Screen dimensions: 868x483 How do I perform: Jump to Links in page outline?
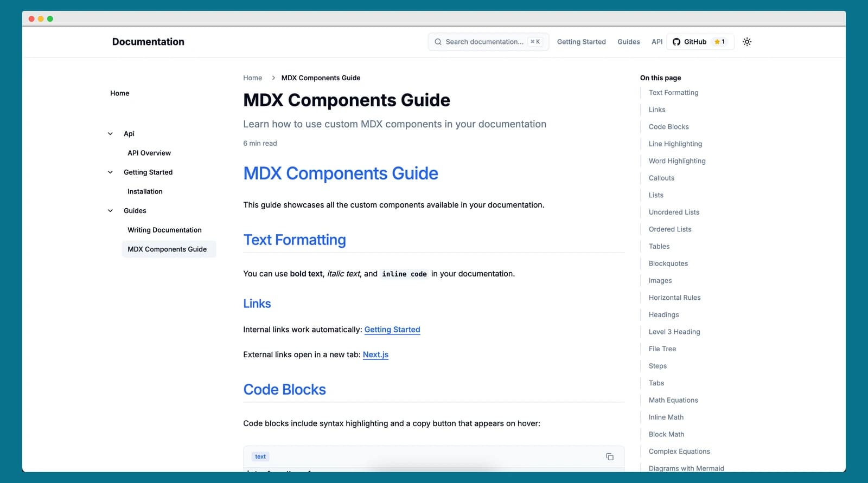coord(657,110)
